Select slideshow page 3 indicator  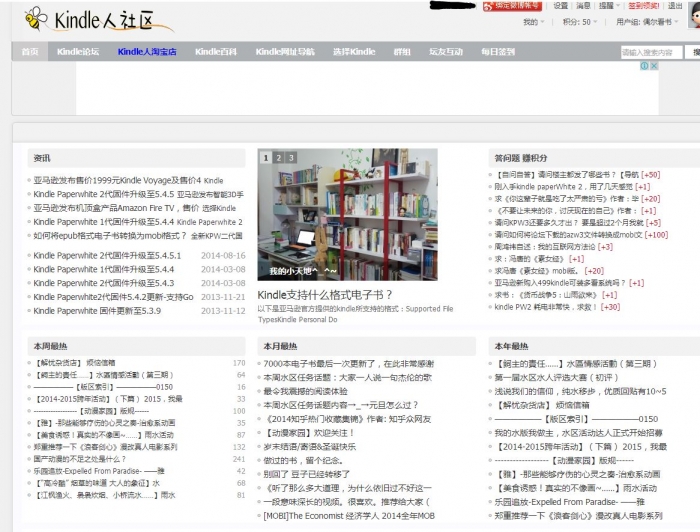coord(291,158)
